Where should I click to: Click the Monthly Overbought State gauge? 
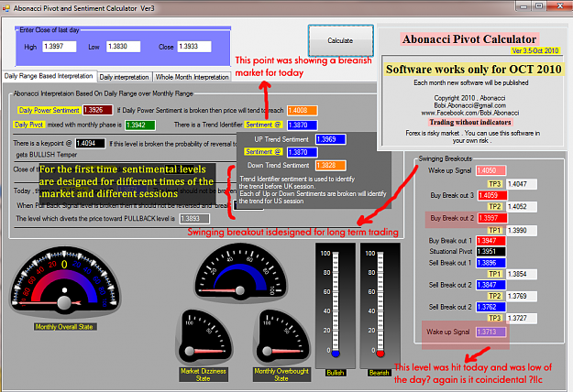(x=281, y=338)
